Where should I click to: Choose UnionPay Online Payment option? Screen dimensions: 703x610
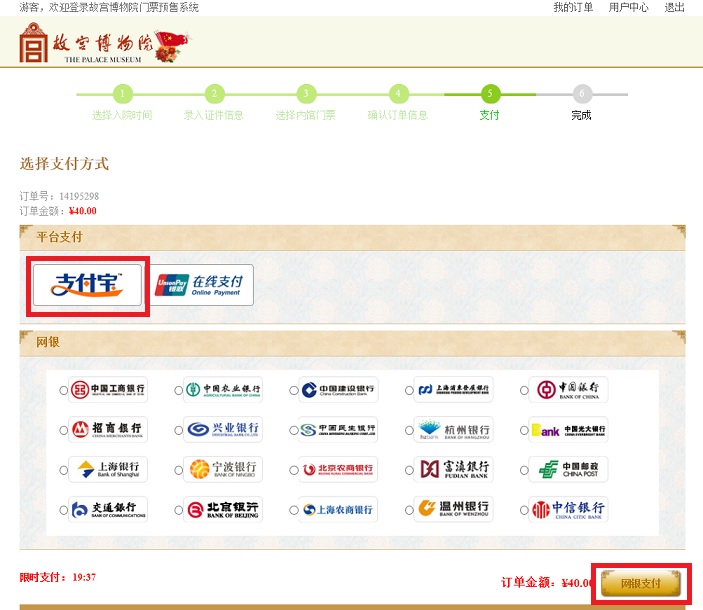coord(203,284)
